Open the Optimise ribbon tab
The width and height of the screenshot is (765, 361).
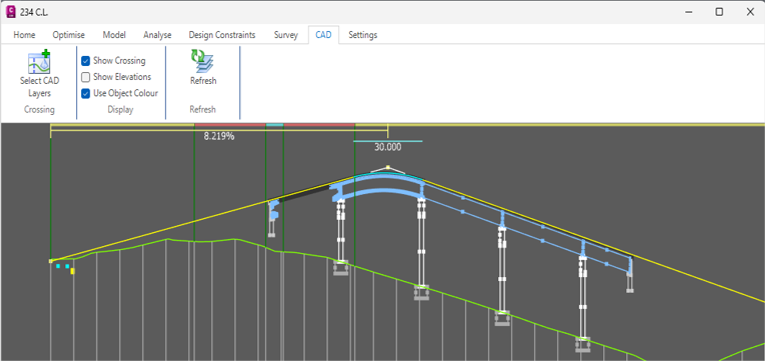pos(68,35)
